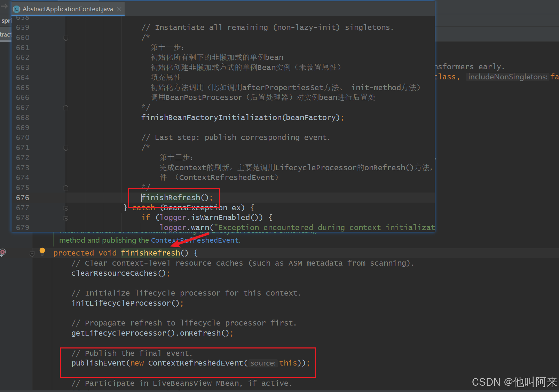Click the afterPropertiesSet comment on line 665

point(286,87)
